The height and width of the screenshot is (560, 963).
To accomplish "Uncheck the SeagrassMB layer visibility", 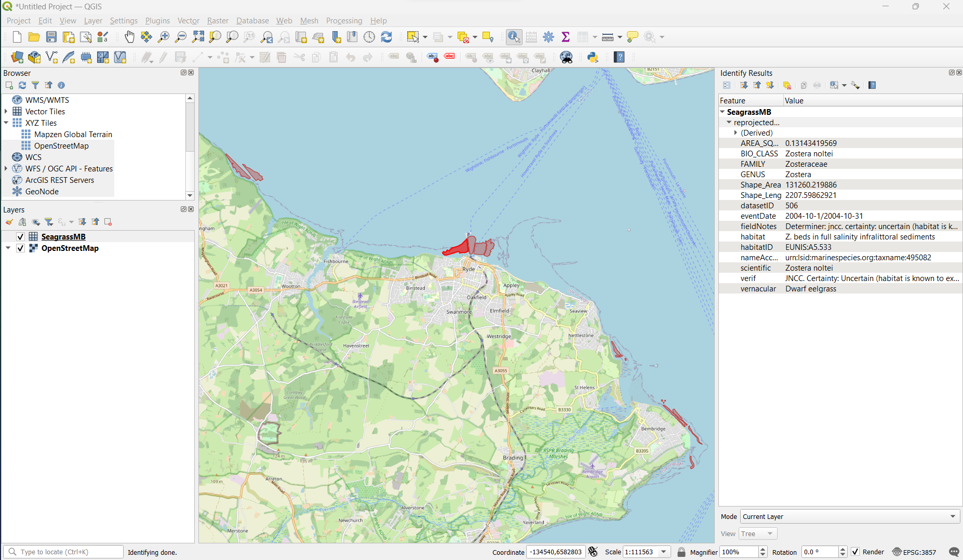I will [20, 236].
